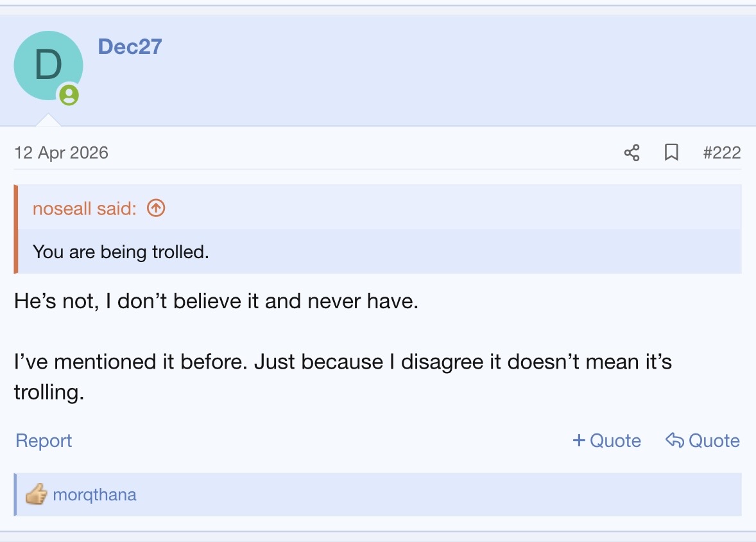Click the 'noseall said:' quote header
The height and width of the screenshot is (542, 756).
pyautogui.click(x=84, y=209)
